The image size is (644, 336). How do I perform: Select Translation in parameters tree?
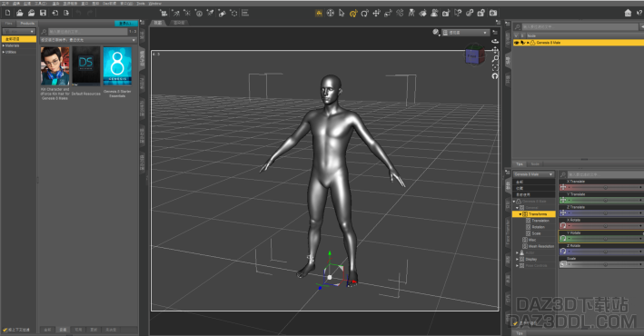coord(540,221)
